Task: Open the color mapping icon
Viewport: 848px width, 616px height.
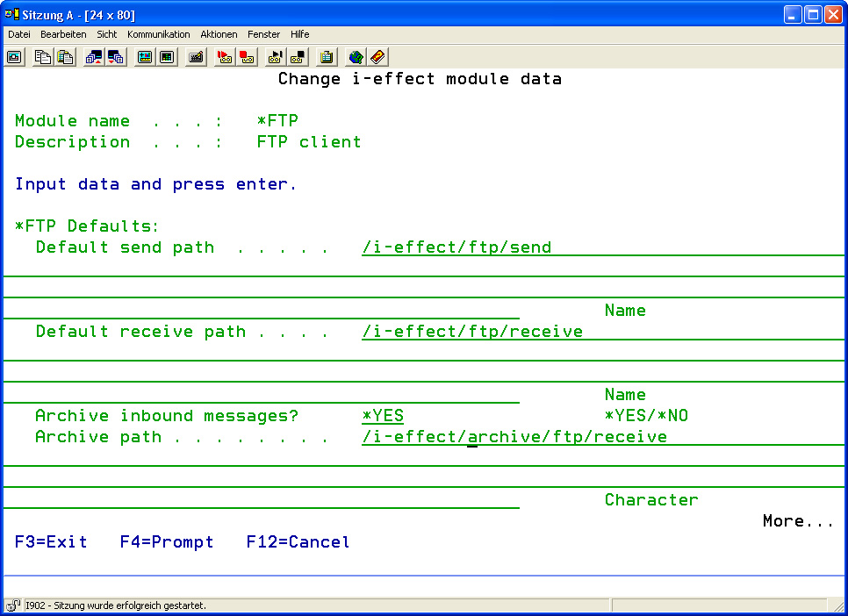Action: [167, 57]
